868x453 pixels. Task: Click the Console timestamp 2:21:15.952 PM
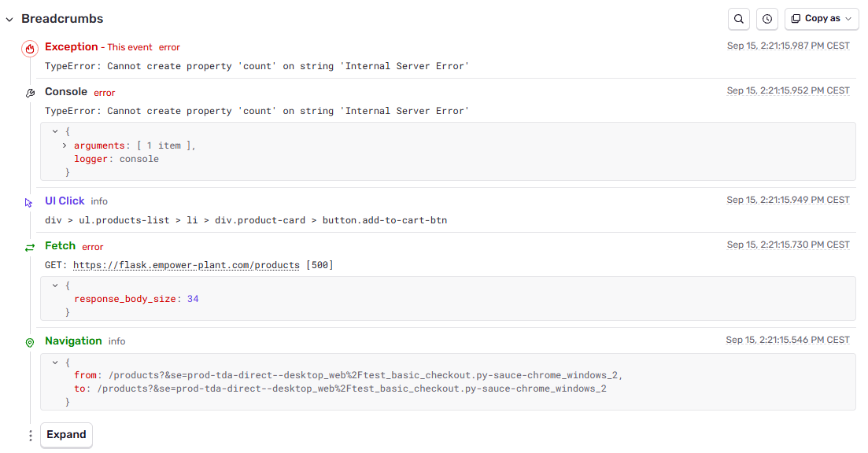789,90
